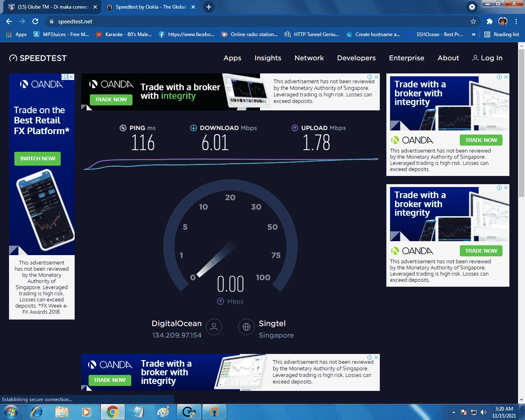Image resolution: width=525 pixels, height=420 pixels.
Task: Click Log In link
Action: coord(487,58)
